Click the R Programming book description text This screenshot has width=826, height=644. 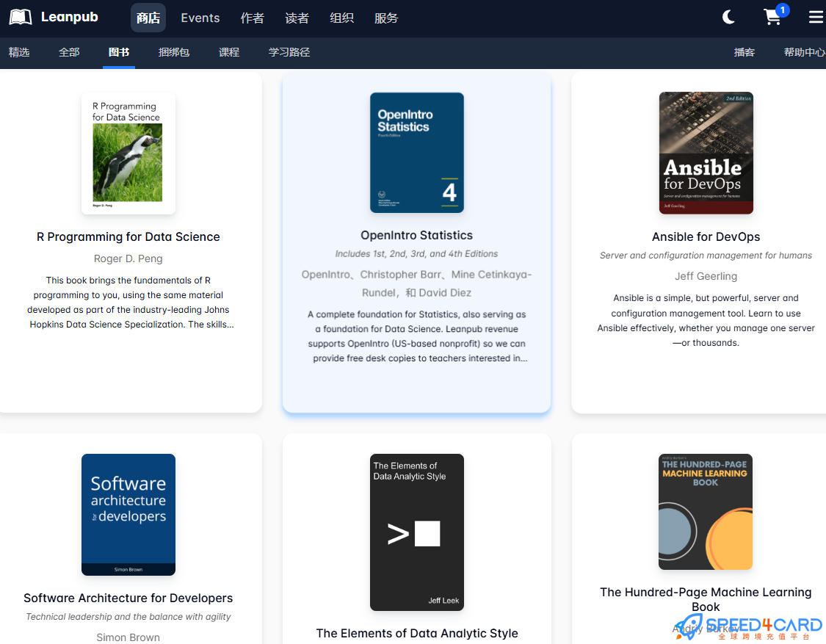point(129,303)
